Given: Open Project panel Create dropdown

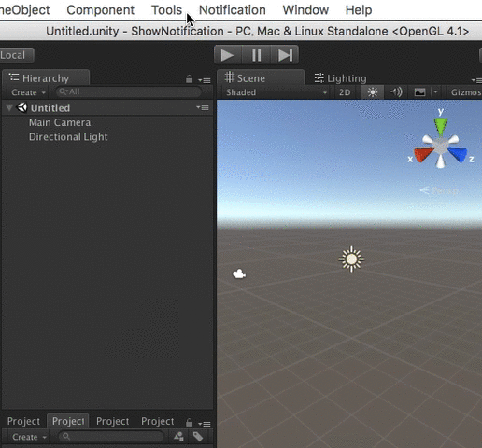Looking at the screenshot, I should [x=29, y=437].
